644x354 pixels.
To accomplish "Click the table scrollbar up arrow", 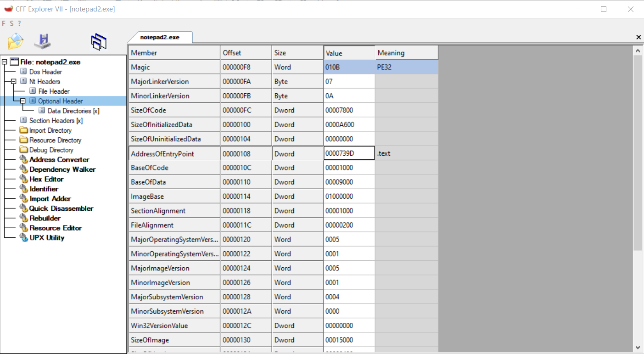I will coord(638,50).
